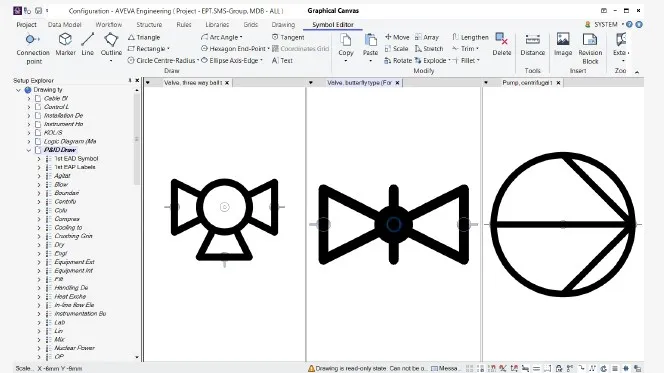Screen dimensions: 664x373
Task: Activate the Rotate tool
Action: tap(398, 61)
